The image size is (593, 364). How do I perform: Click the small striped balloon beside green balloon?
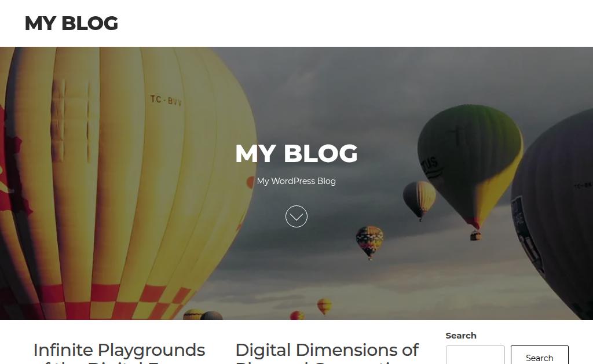pyautogui.click(x=419, y=198)
